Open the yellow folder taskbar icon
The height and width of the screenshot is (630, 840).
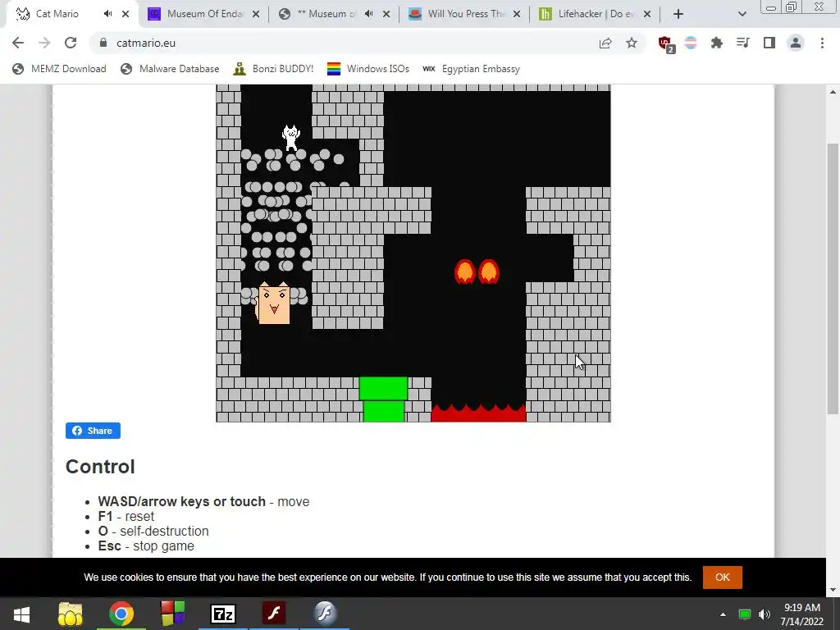point(71,614)
